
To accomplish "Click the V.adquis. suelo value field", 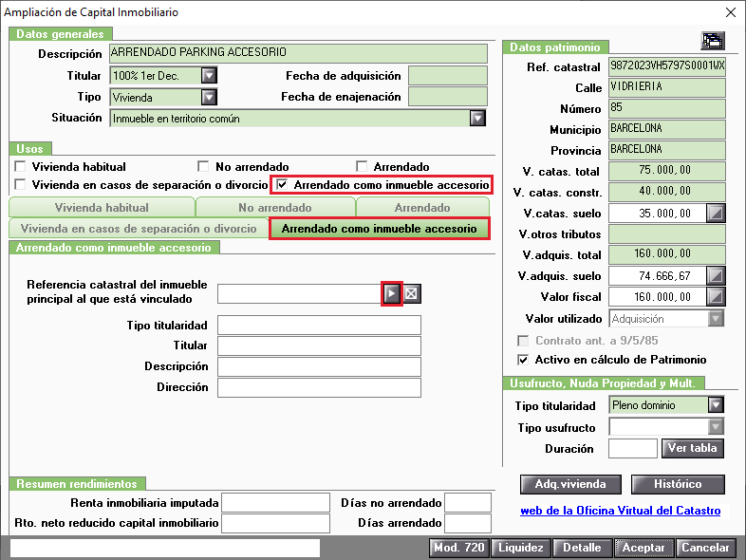I will coord(657,275).
